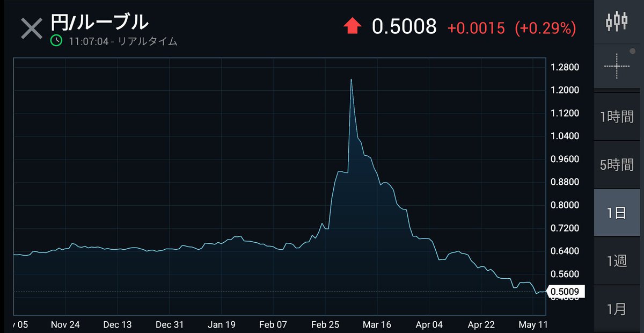Click the 0.5600 price axis label
This screenshot has width=644, height=333.
565,274
